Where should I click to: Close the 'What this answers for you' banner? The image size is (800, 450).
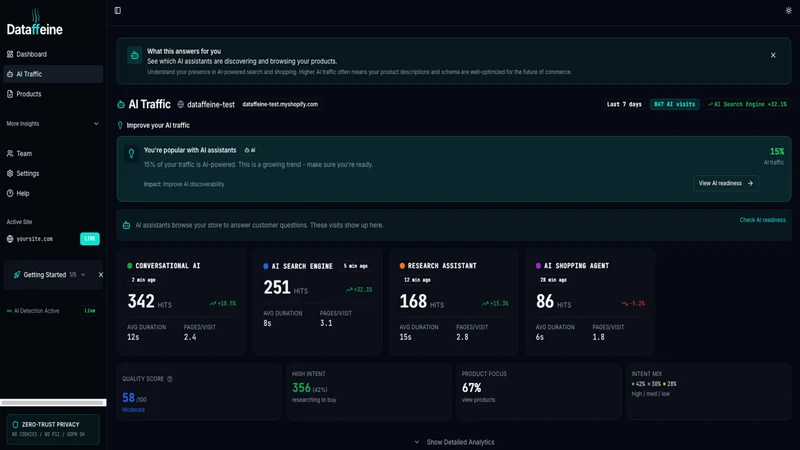773,55
